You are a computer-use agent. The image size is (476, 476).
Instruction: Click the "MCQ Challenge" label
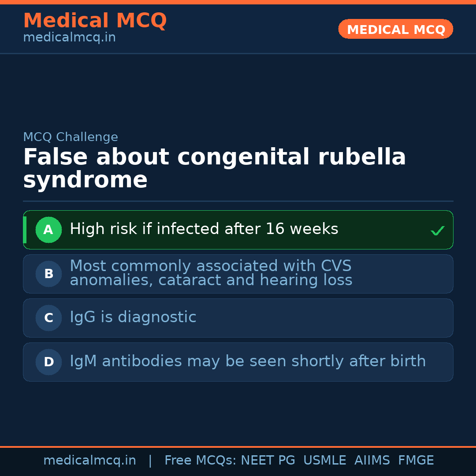(x=71, y=137)
